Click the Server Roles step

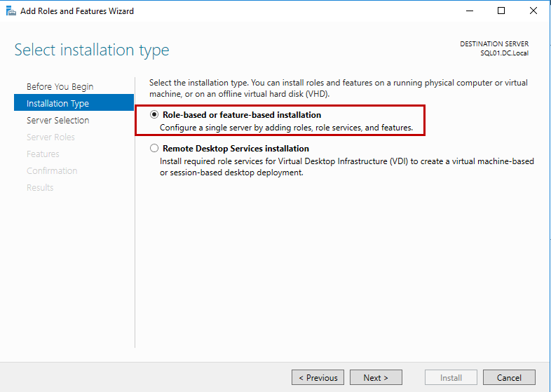coord(50,137)
